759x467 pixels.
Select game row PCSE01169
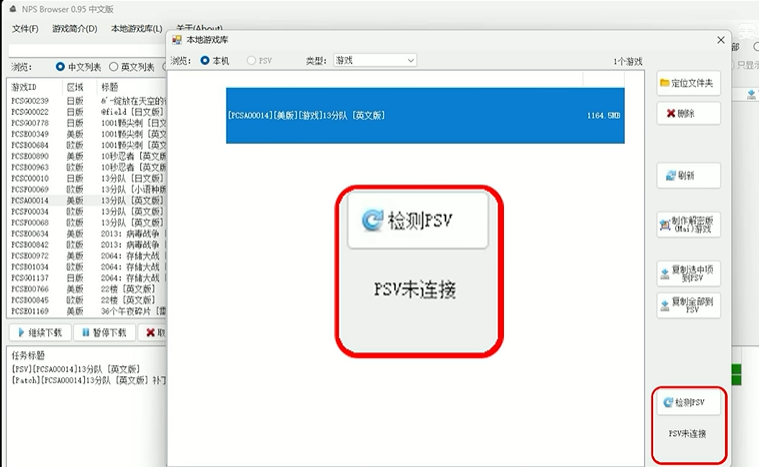point(87,311)
